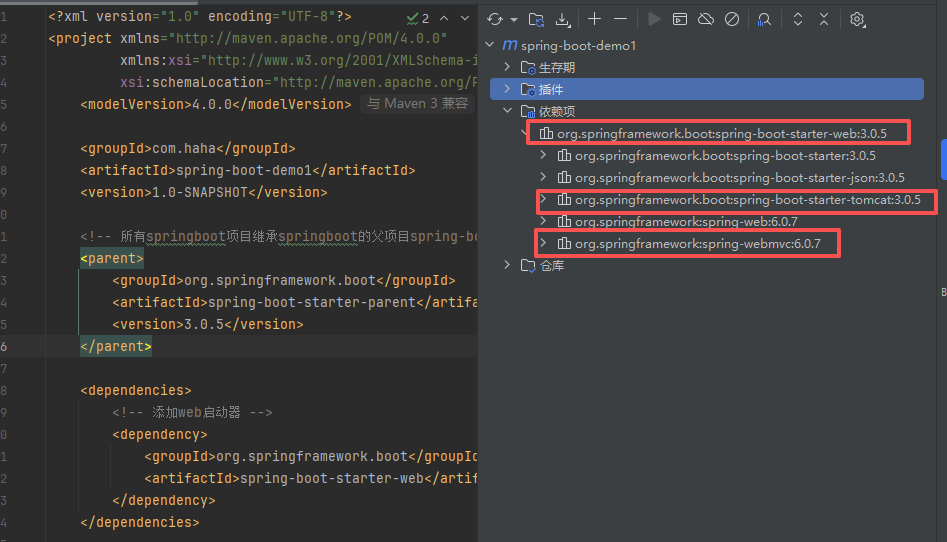Toggle Maven offline mode
Image resolution: width=947 pixels, height=542 pixels.
point(705,19)
